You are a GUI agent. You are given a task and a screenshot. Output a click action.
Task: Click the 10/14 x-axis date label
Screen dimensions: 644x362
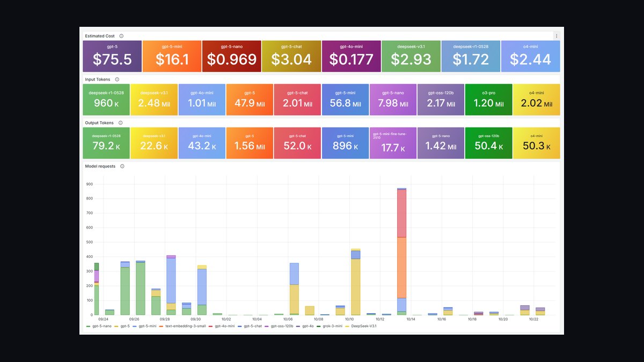tap(411, 319)
